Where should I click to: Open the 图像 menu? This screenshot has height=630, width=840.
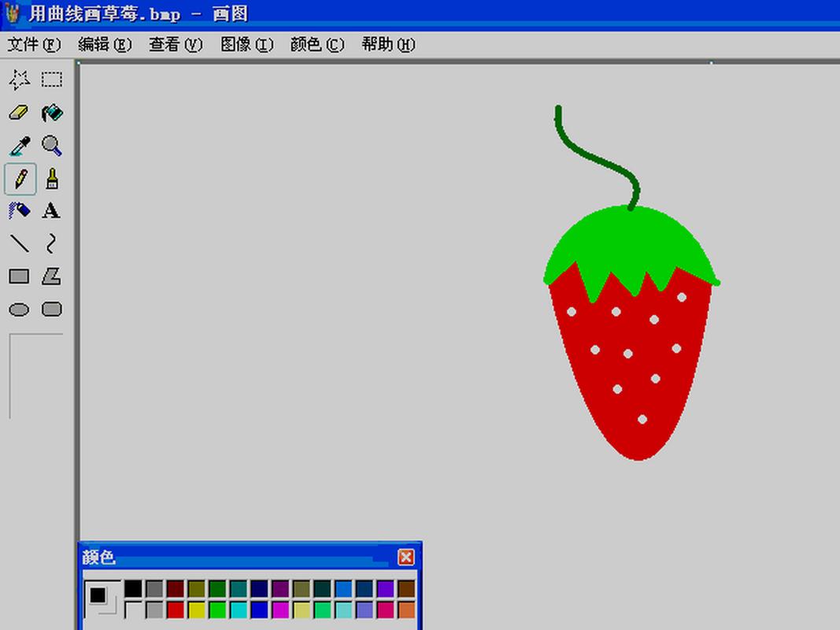coord(246,45)
